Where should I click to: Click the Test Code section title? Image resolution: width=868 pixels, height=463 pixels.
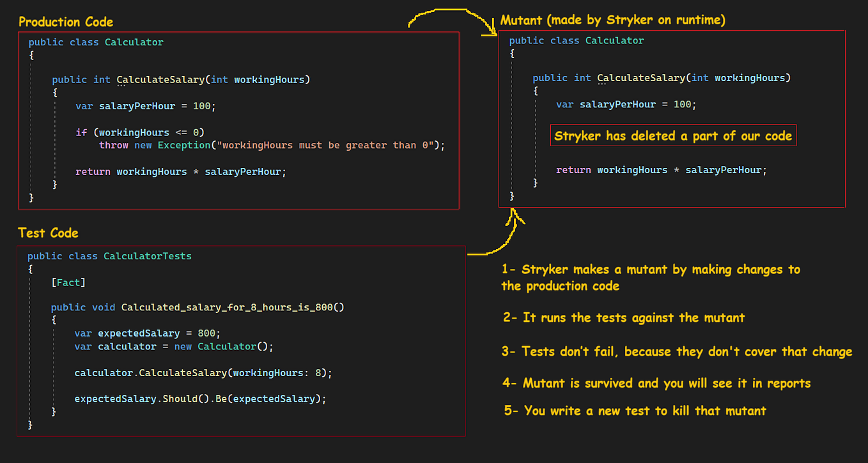pos(47,232)
